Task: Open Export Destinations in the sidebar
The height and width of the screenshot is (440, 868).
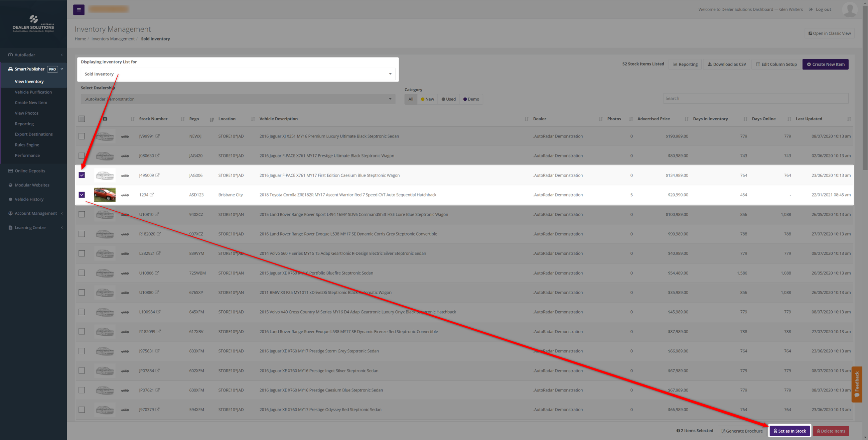Action: [x=34, y=134]
